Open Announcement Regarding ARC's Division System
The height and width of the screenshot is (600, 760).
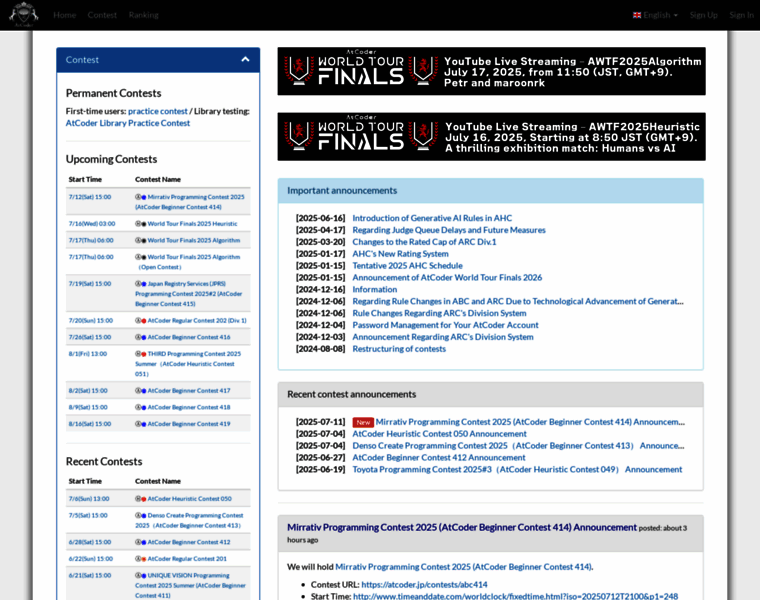coord(443,337)
